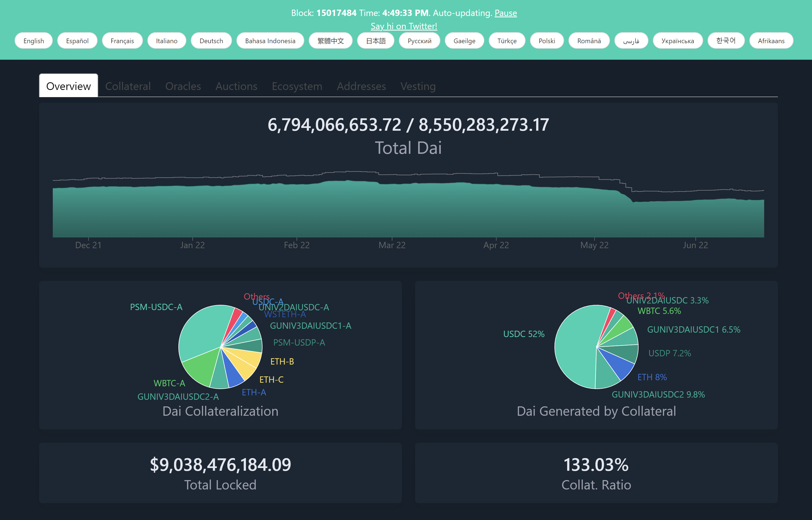Click the ETH-C pie label

click(x=271, y=379)
